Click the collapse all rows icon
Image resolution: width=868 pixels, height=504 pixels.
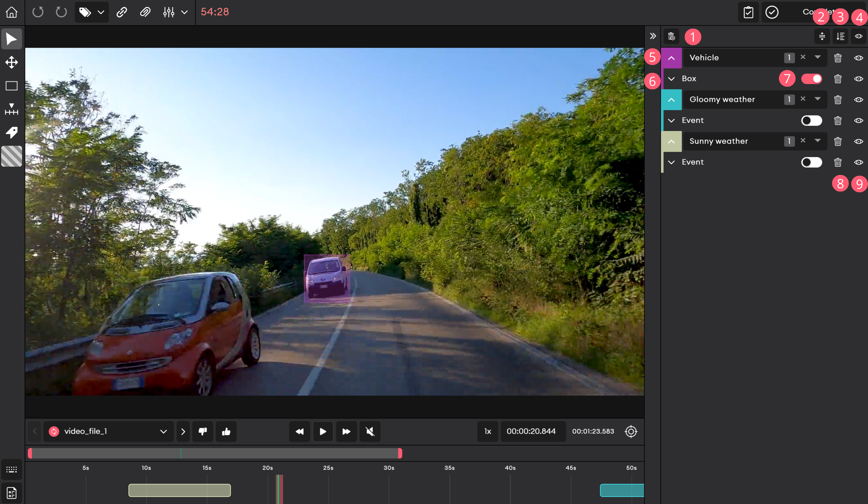tap(822, 36)
